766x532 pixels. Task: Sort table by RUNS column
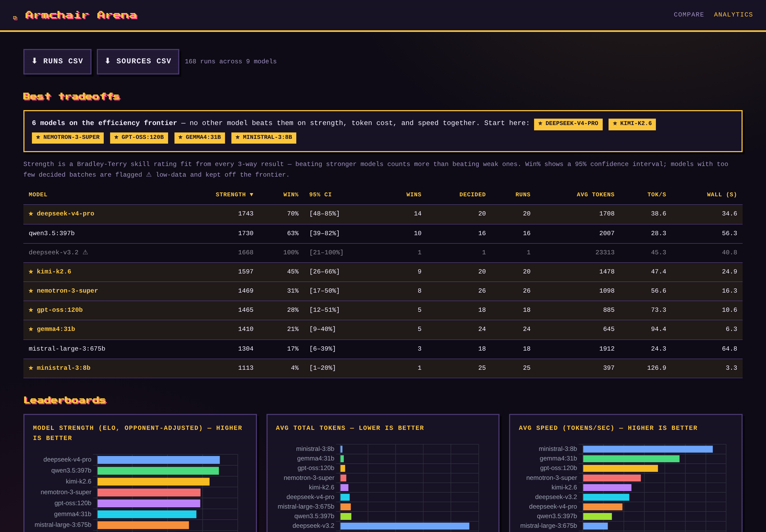[x=523, y=194]
